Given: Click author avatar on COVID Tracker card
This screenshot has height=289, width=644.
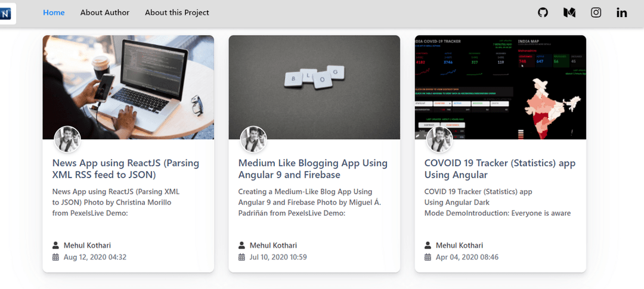Looking at the screenshot, I should click(439, 139).
